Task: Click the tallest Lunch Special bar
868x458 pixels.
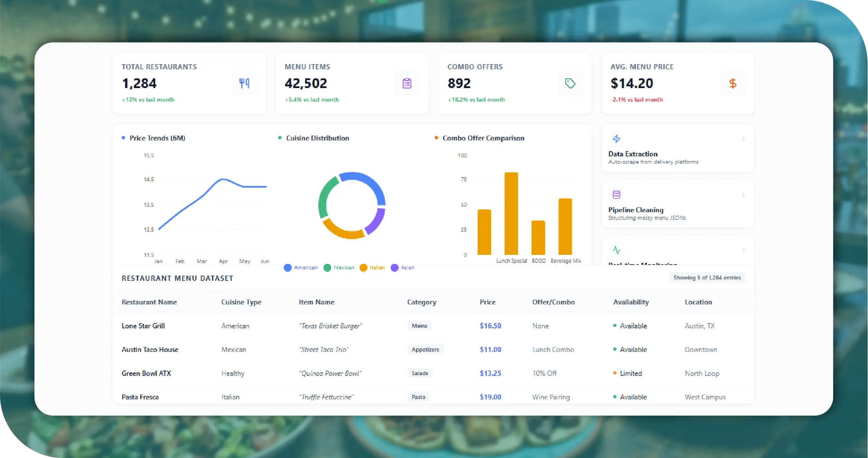Action: click(511, 213)
